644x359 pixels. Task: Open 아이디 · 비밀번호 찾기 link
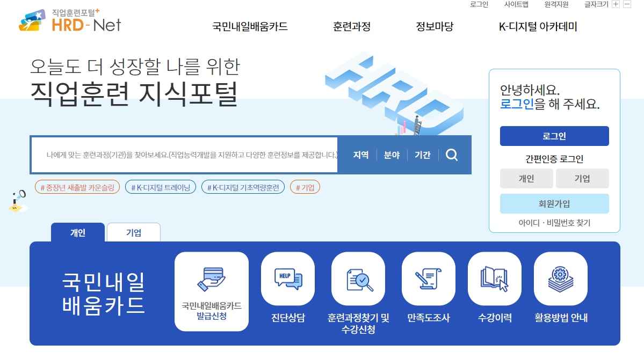[x=554, y=223]
